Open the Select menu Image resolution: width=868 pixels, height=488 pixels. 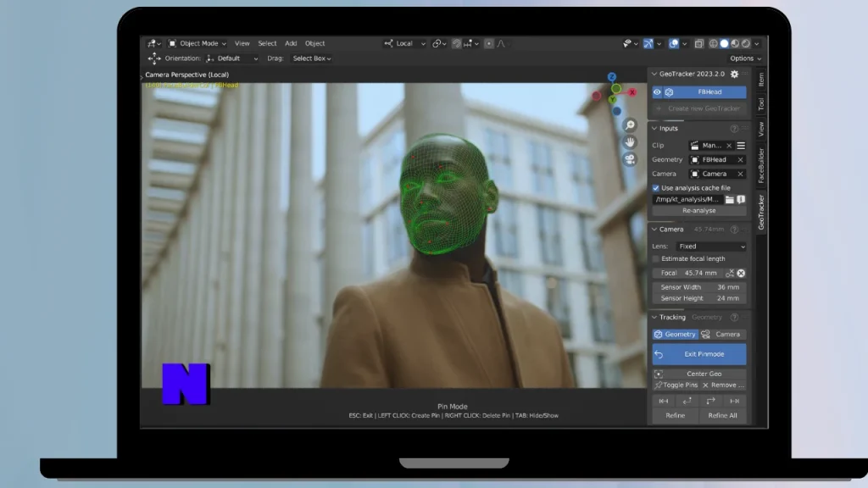(x=267, y=43)
